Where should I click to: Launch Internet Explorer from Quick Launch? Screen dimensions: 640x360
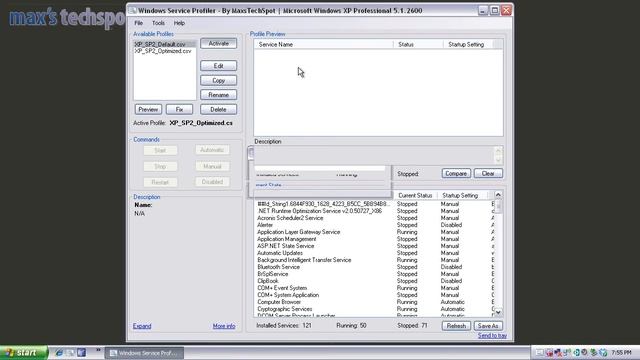tap(59, 353)
